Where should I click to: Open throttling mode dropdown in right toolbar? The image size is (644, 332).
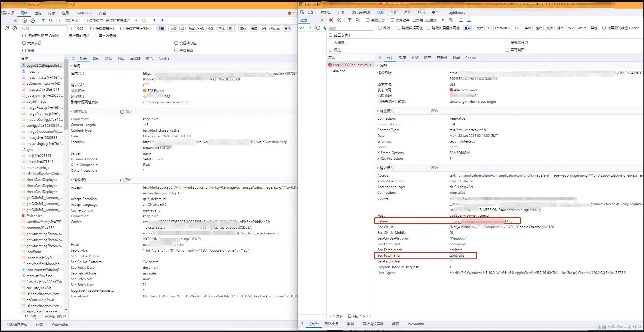(x=442, y=20)
